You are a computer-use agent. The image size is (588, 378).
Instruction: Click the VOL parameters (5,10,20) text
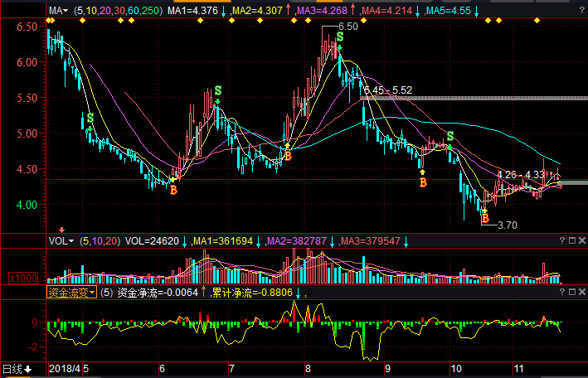point(98,240)
